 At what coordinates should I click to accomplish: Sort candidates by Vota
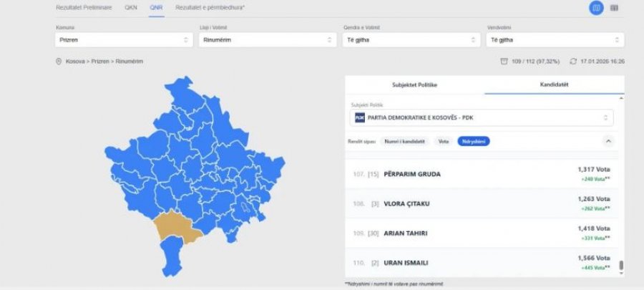pos(444,141)
